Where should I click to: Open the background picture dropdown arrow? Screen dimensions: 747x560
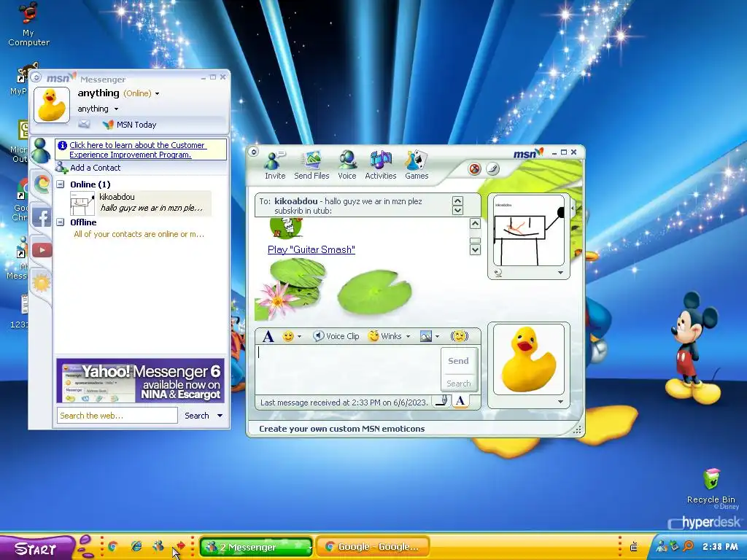pos(437,337)
